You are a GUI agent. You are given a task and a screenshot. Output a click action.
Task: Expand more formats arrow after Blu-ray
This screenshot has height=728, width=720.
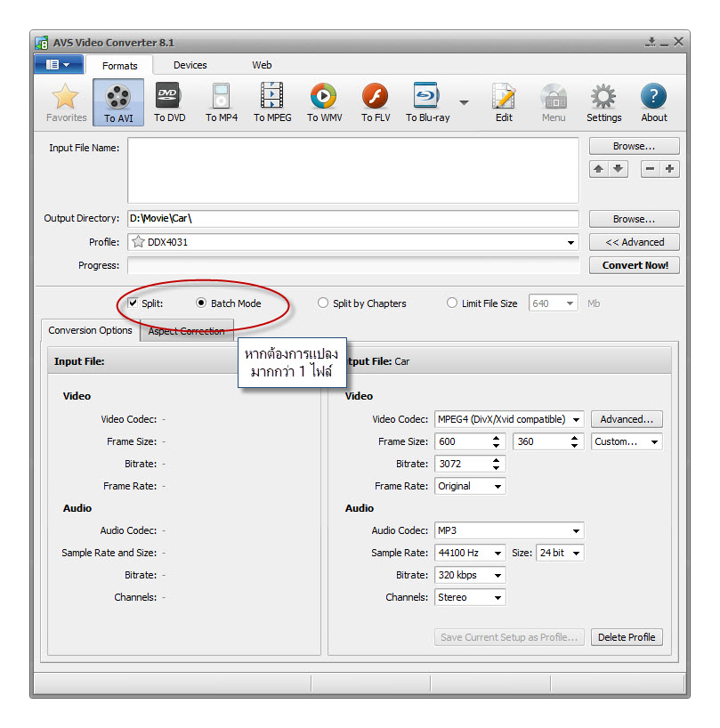click(x=464, y=102)
